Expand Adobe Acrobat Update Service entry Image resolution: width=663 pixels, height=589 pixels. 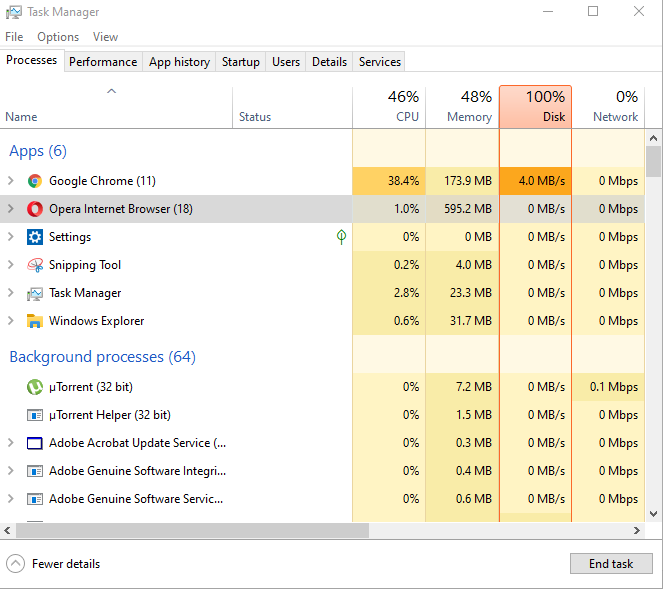(x=11, y=443)
